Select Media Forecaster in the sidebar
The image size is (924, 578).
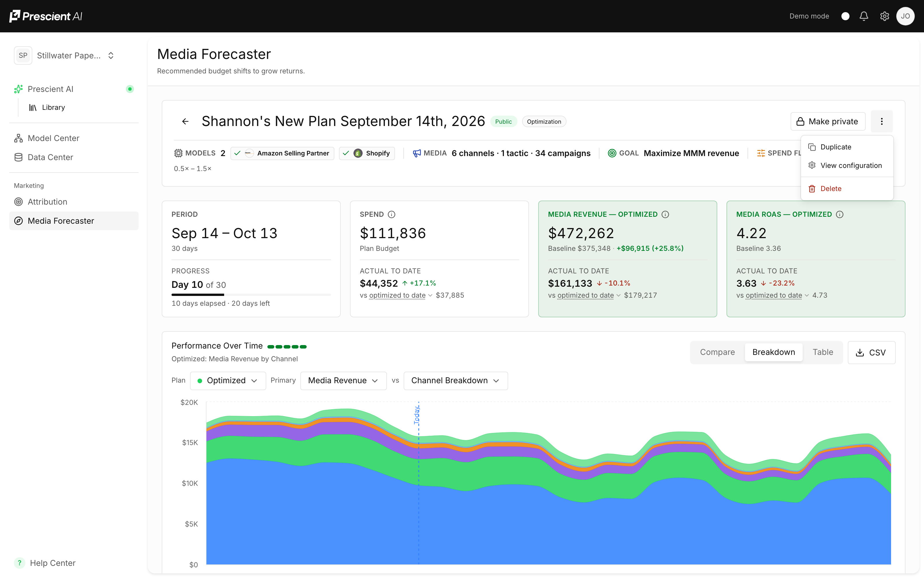[x=74, y=221]
